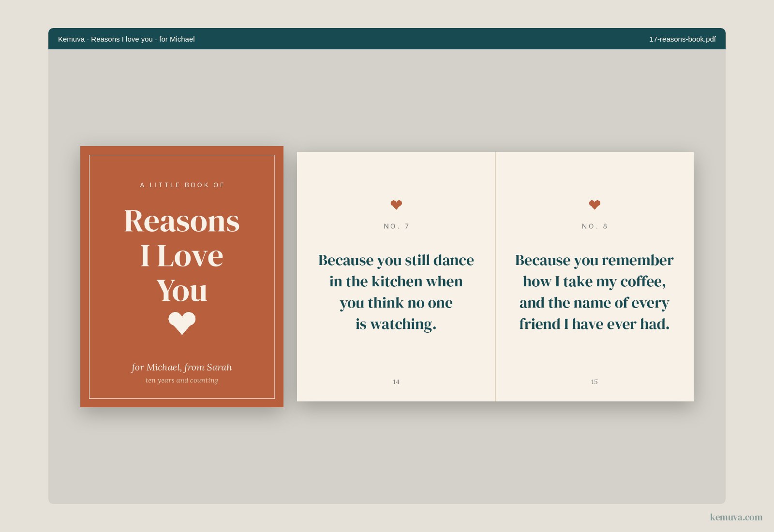Click the 17-reasons-book.pdf file name
The width and height of the screenshot is (774, 532).
(683, 39)
